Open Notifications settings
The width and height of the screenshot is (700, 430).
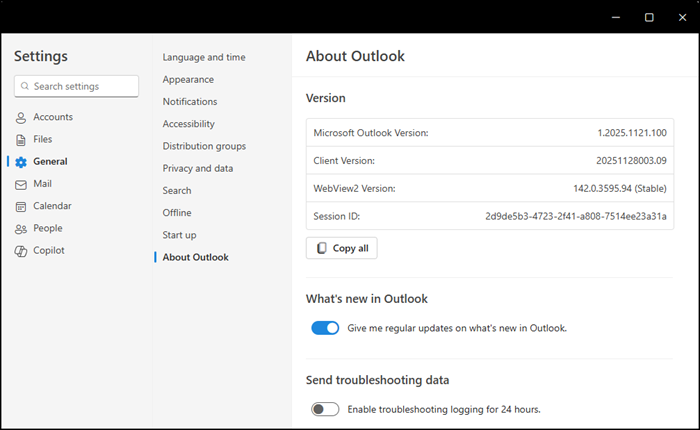click(190, 101)
